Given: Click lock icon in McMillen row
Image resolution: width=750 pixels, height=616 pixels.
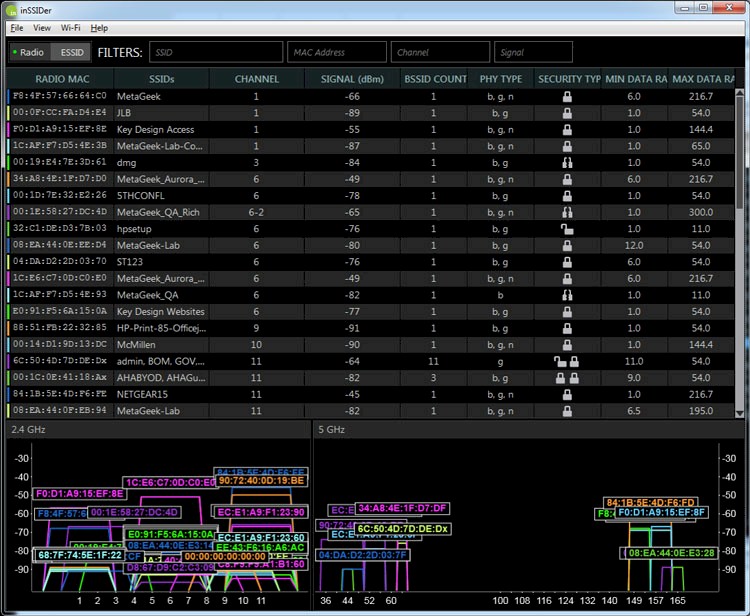Looking at the screenshot, I should pyautogui.click(x=567, y=345).
